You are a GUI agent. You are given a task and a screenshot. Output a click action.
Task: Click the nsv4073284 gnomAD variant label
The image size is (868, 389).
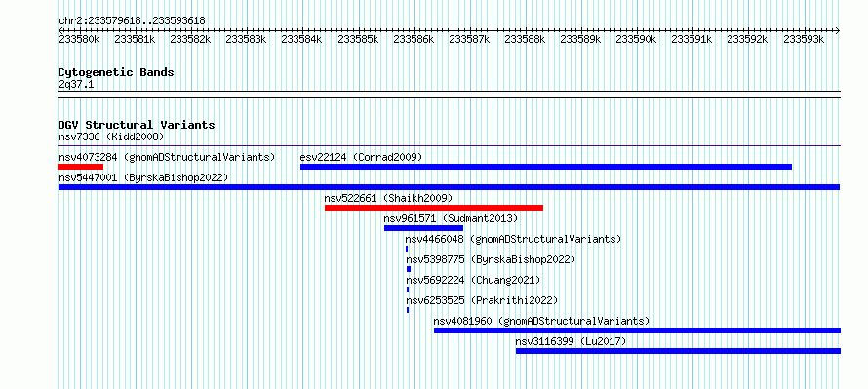167,157
